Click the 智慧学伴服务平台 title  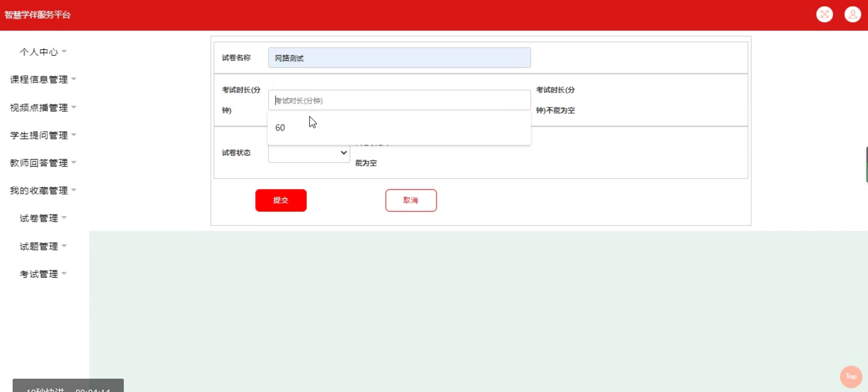[x=38, y=15]
